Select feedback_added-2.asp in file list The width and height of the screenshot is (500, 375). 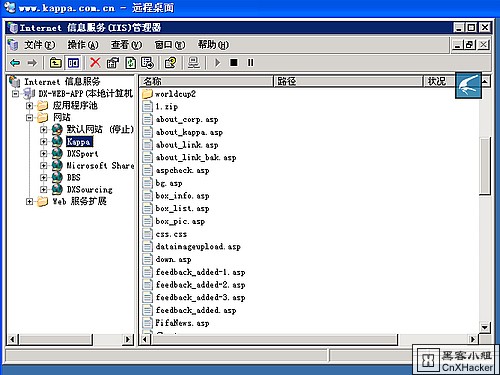click(x=200, y=285)
